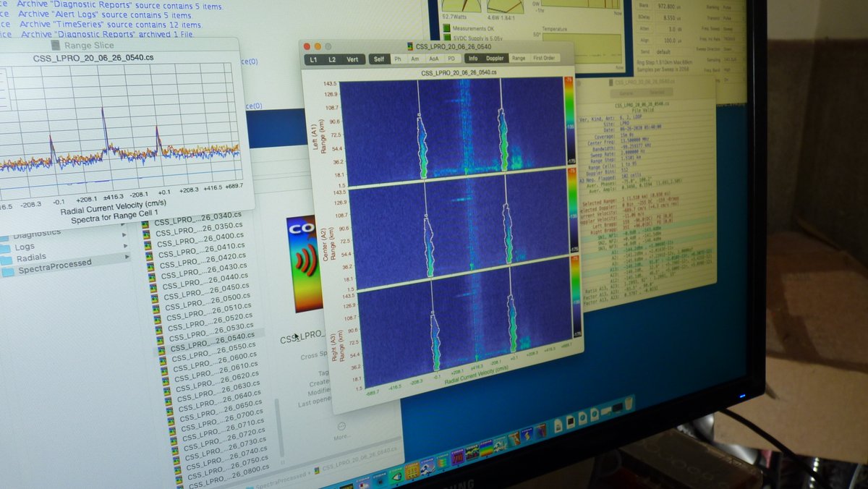This screenshot has height=489, width=868.
Task: Click the icon of file CSS_LPRO...26_0350.cs
Action: 147,235
